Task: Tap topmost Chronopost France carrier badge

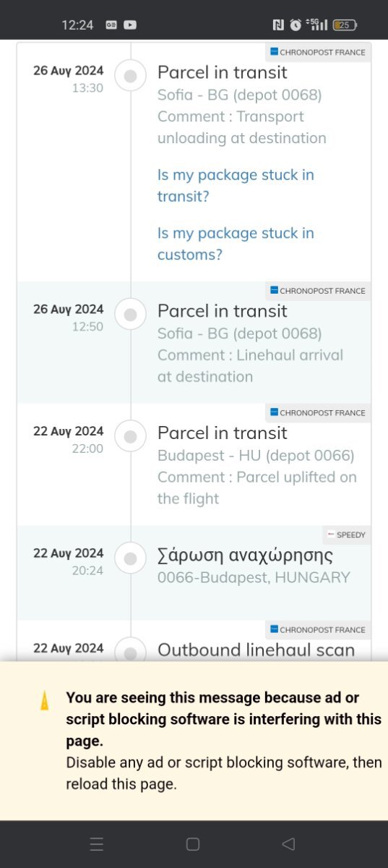Action: click(x=318, y=52)
